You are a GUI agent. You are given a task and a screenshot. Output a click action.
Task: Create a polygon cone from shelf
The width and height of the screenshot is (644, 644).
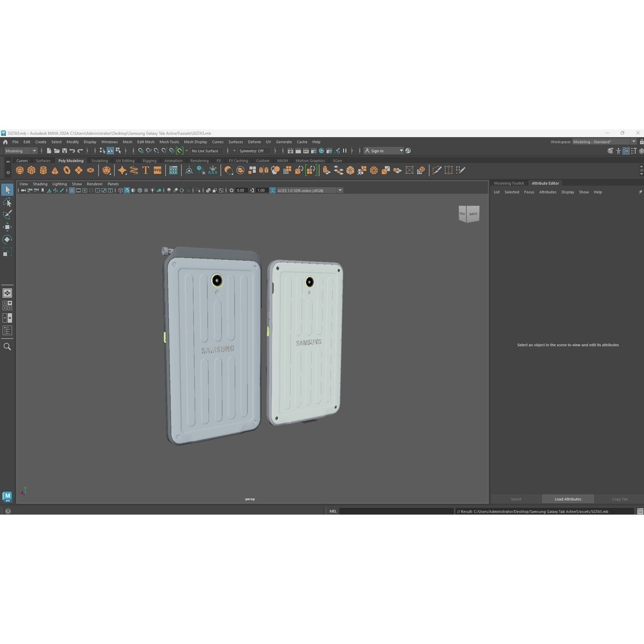click(55, 170)
